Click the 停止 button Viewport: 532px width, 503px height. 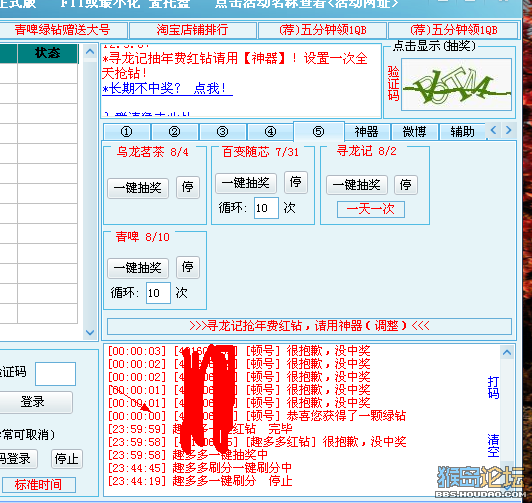pos(66,459)
